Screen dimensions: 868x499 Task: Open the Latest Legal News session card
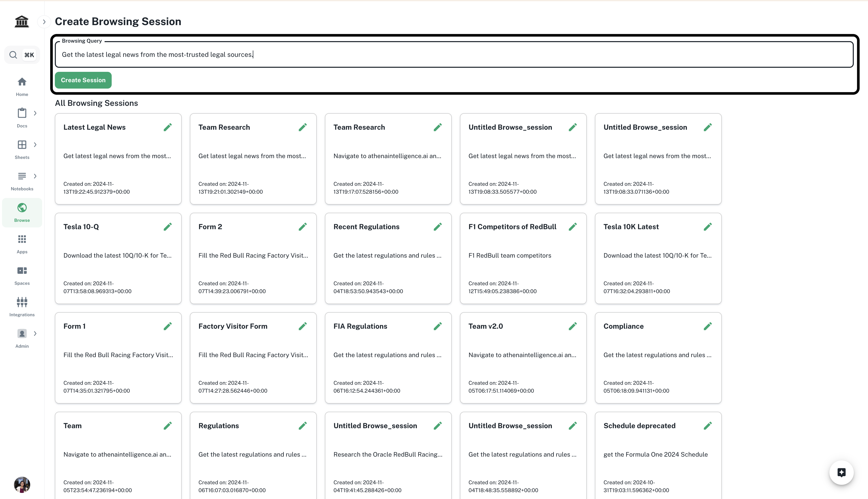point(118,159)
